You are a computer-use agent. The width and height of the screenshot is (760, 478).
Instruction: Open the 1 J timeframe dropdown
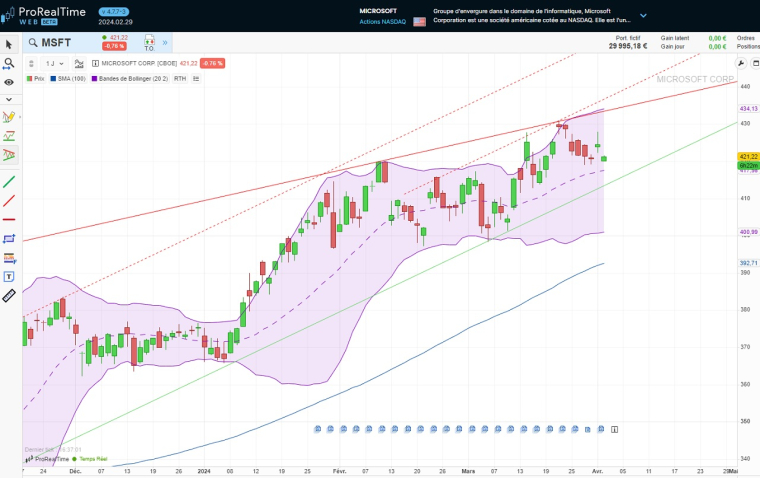click(54, 63)
